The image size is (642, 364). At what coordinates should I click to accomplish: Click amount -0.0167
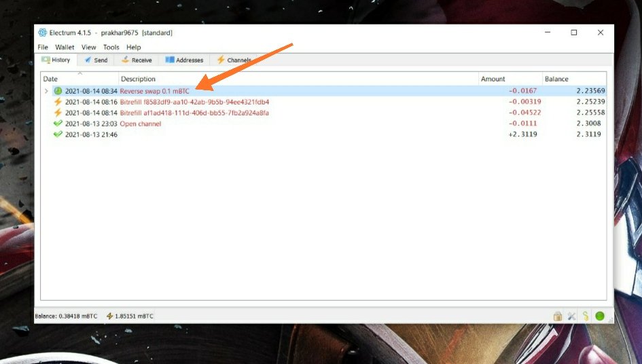pyautogui.click(x=522, y=90)
